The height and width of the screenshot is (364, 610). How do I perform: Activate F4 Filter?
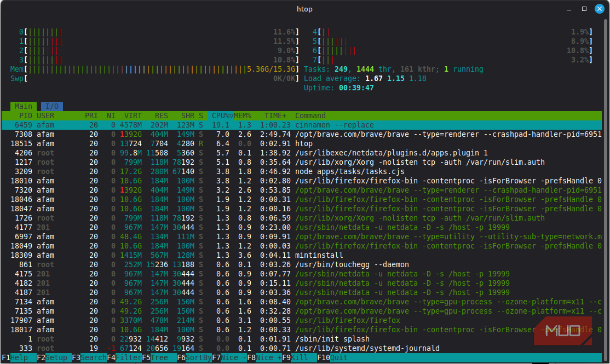pos(124,357)
